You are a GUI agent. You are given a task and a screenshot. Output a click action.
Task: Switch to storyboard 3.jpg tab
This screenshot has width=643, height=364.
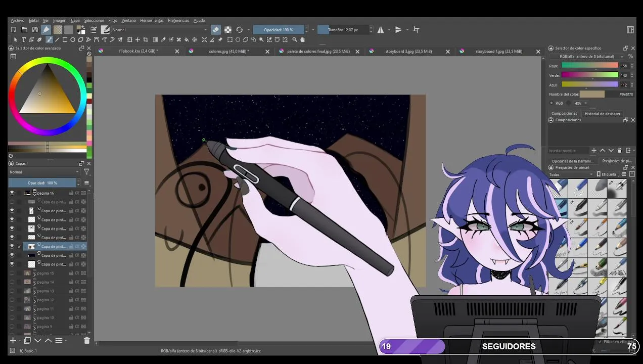pos(408,51)
